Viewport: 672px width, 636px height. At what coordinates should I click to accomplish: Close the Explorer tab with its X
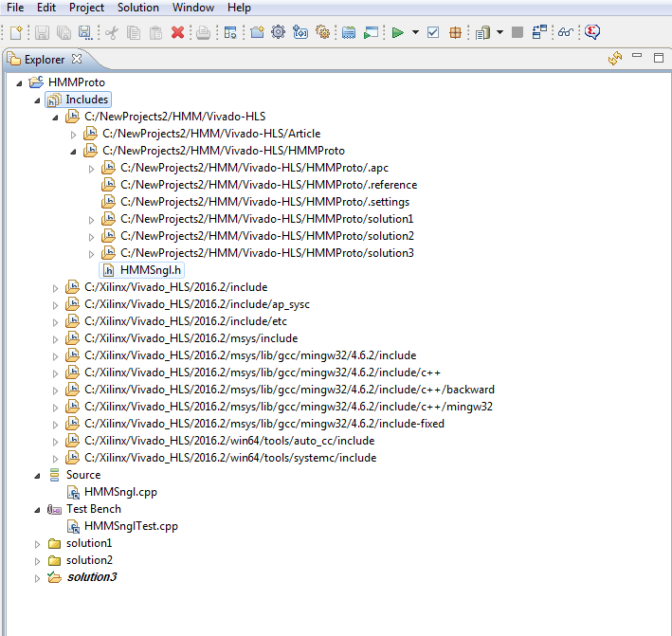[x=77, y=59]
